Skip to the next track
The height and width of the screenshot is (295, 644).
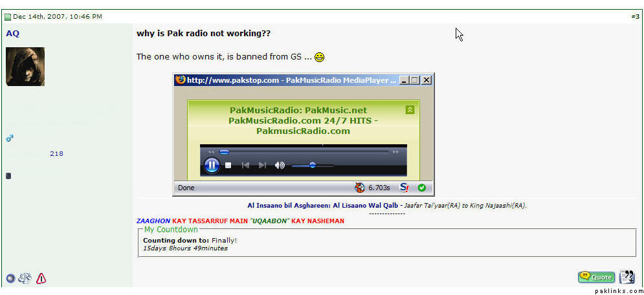pyautogui.click(x=262, y=166)
